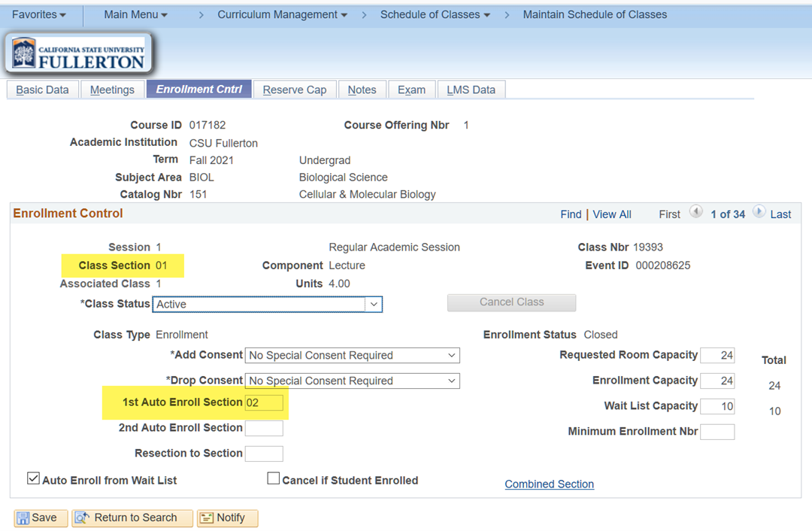Click the '1 of 34' row counter
The image size is (812, 531).
(x=728, y=214)
